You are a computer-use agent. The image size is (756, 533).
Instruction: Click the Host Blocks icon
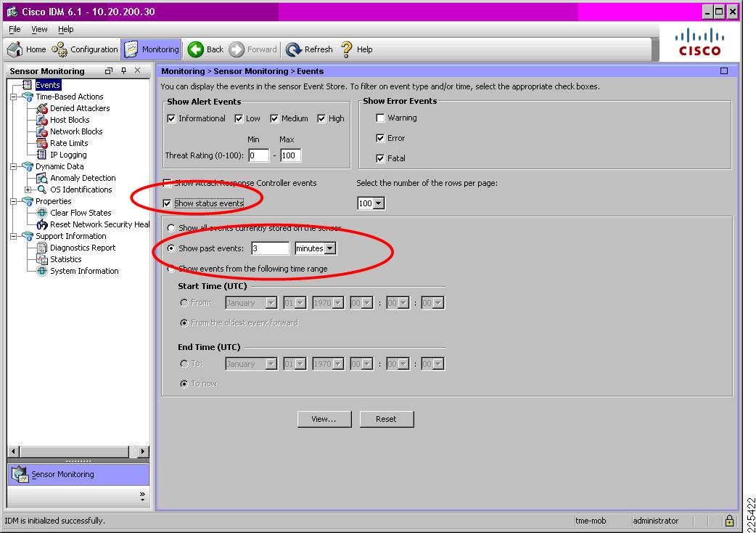coord(42,120)
